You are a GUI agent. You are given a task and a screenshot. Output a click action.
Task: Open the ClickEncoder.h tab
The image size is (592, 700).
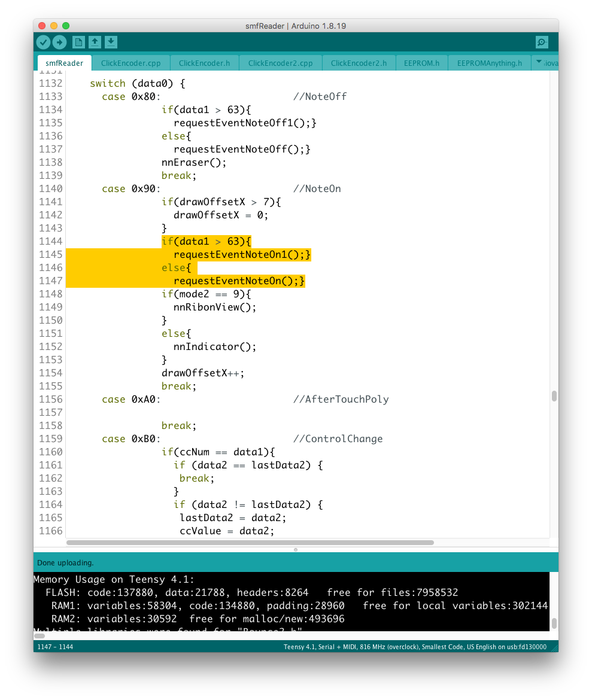coord(204,63)
